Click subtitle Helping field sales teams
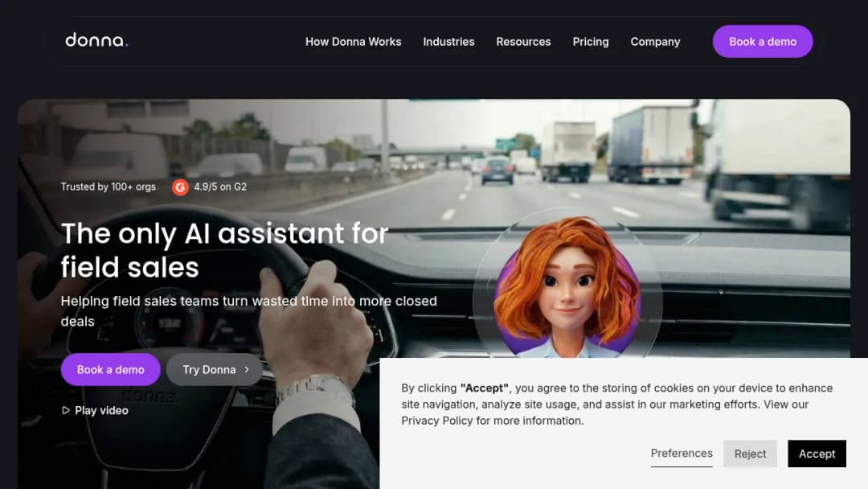The width and height of the screenshot is (868, 489). click(x=248, y=310)
